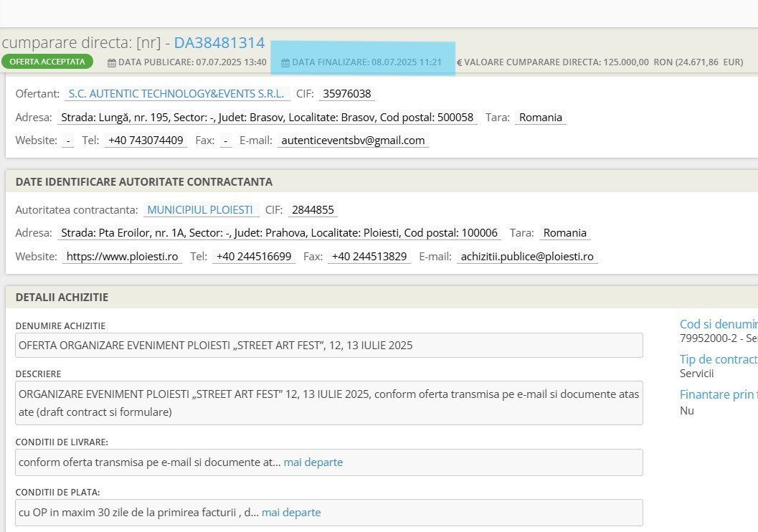This screenshot has height=532, width=758.
Task: Click the 'Tip de contract' label
Action: (718, 359)
